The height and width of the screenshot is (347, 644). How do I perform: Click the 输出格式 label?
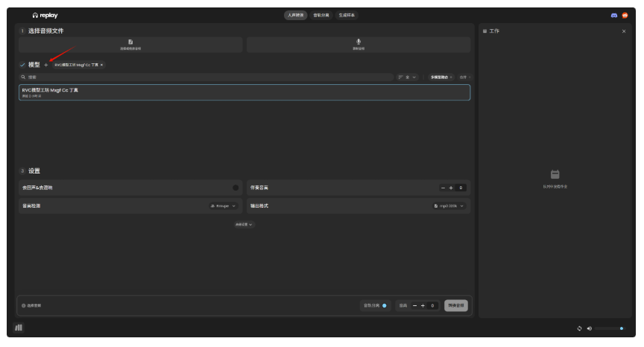[x=259, y=206]
